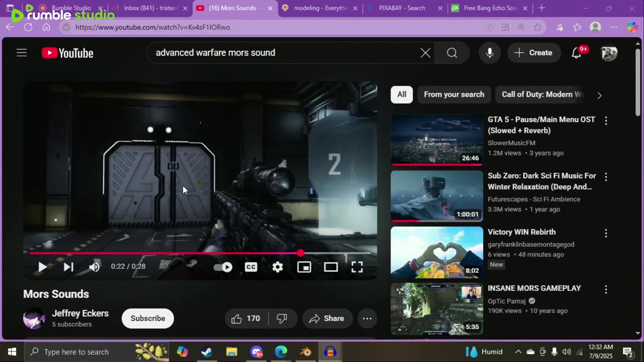Open Jeffrey Eckers channel name link

pos(80,313)
